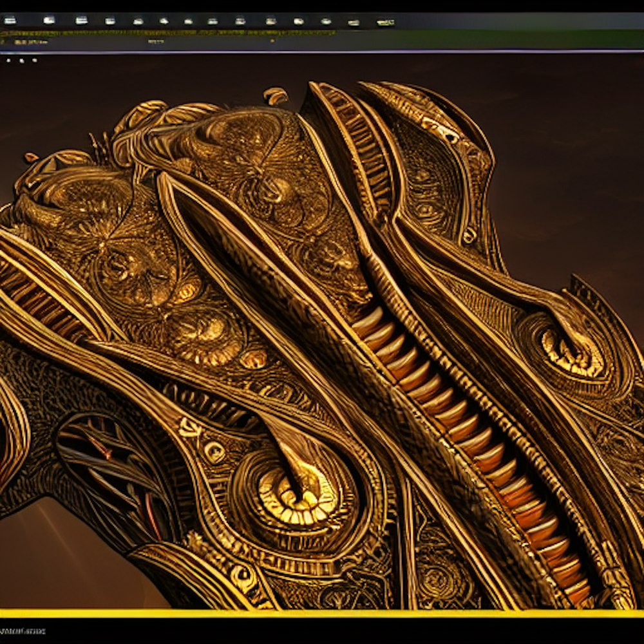Click the third small icon at viewport top-left
This screenshot has height=644, width=644.
pyautogui.click(x=34, y=61)
